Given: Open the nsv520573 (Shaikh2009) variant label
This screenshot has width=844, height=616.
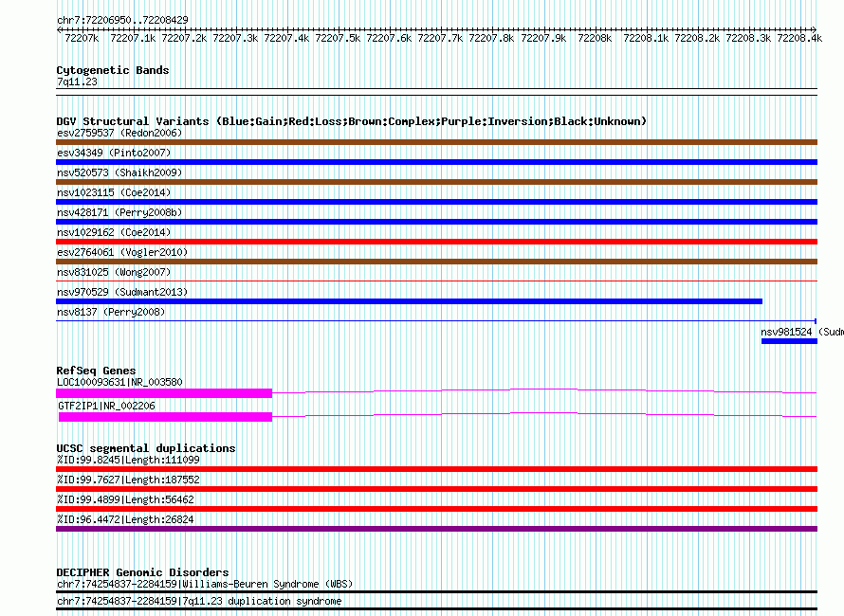Looking at the screenshot, I should tap(119, 172).
